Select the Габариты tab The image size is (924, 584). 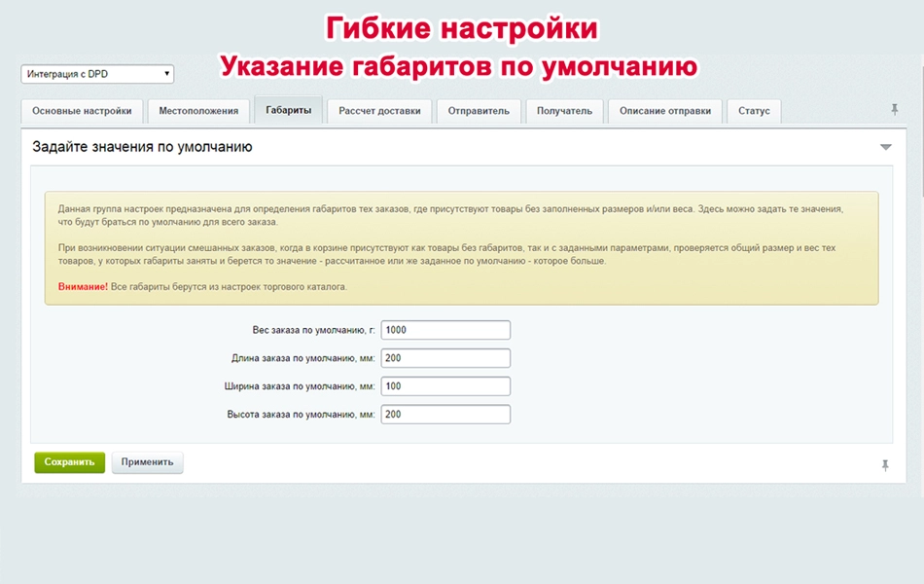point(288,110)
